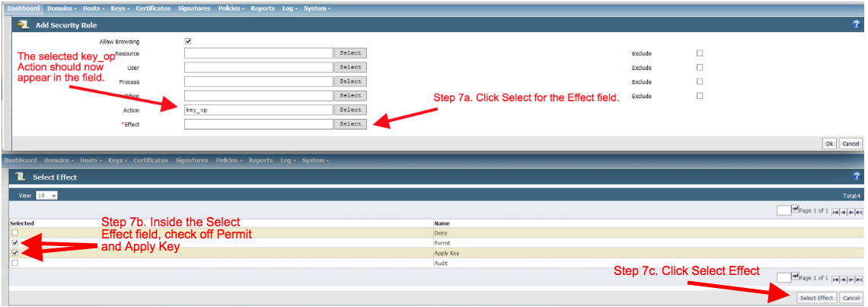Open the View rows-per-page dropdown
This screenshot has height=307, width=868.
click(x=47, y=196)
